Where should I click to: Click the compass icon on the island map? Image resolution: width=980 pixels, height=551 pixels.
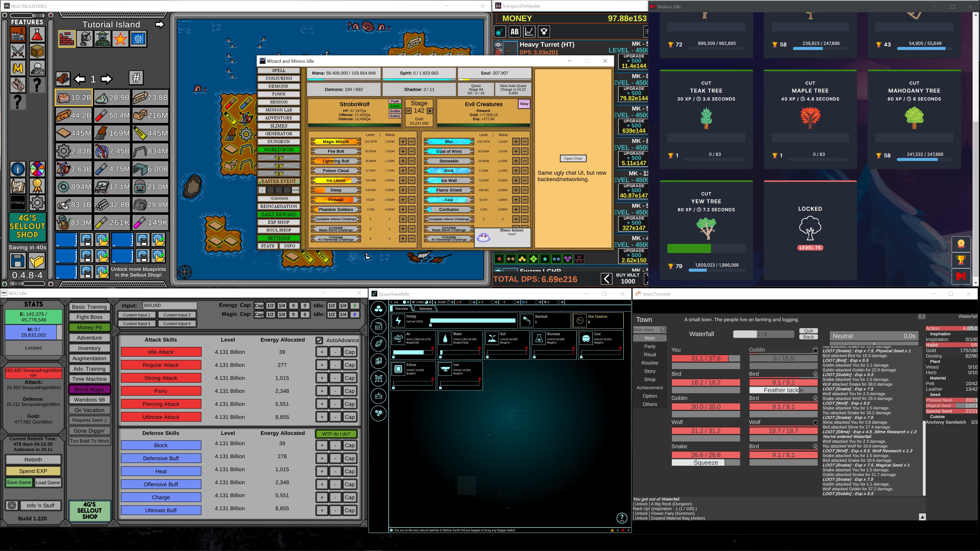[185, 271]
